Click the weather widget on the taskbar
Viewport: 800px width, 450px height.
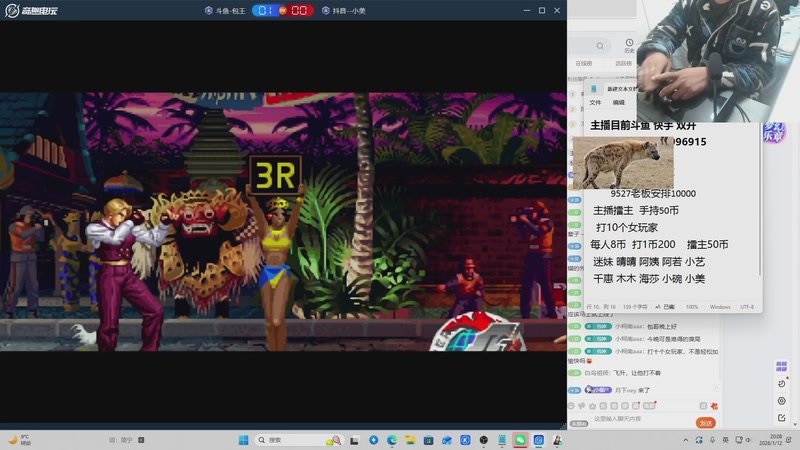pyautogui.click(x=20, y=439)
